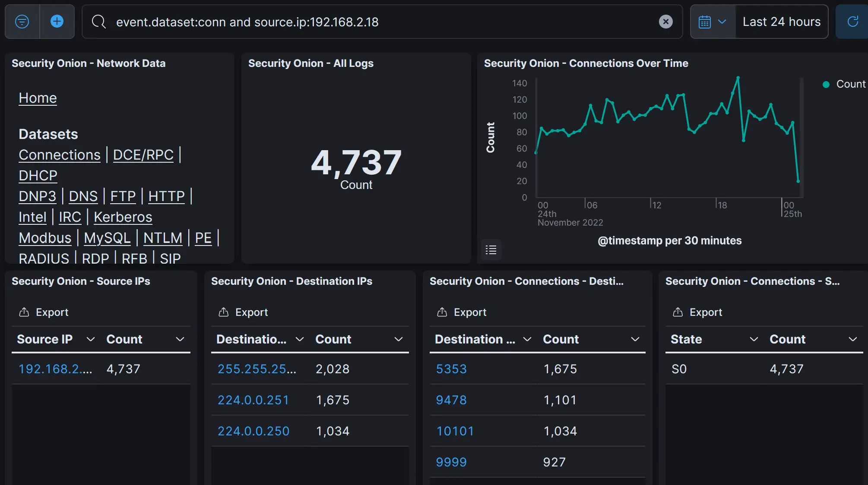The height and width of the screenshot is (485, 868).
Task: Expand Source IP column options chevron
Action: 91,339
